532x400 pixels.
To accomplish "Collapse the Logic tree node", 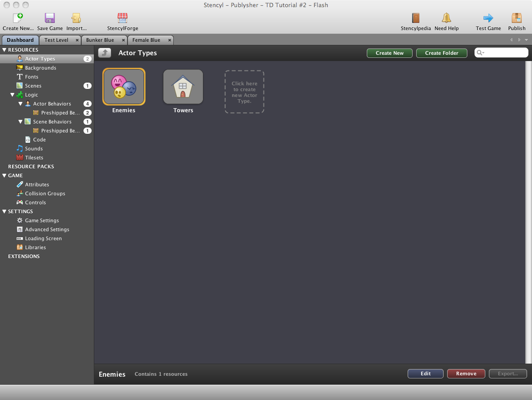I will (x=13, y=95).
